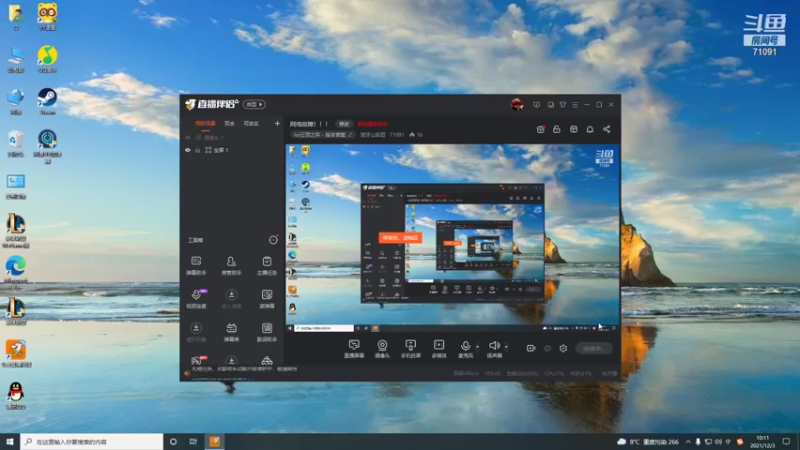Click the grey start/stop streaming button
This screenshot has width=800, height=450.
594,348
